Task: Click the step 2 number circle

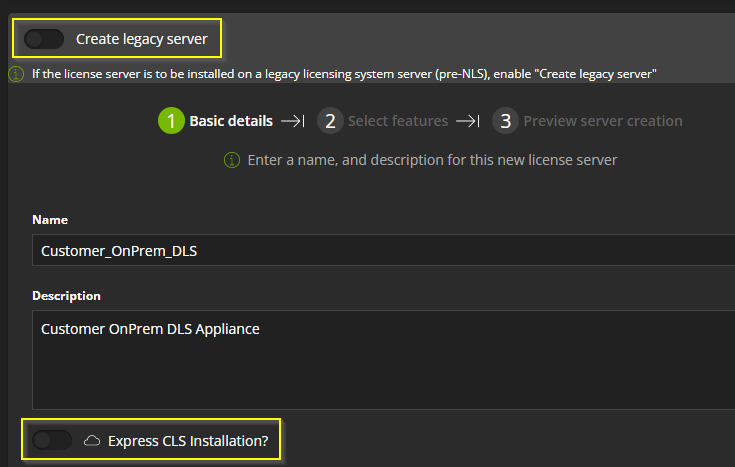Action: [330, 121]
